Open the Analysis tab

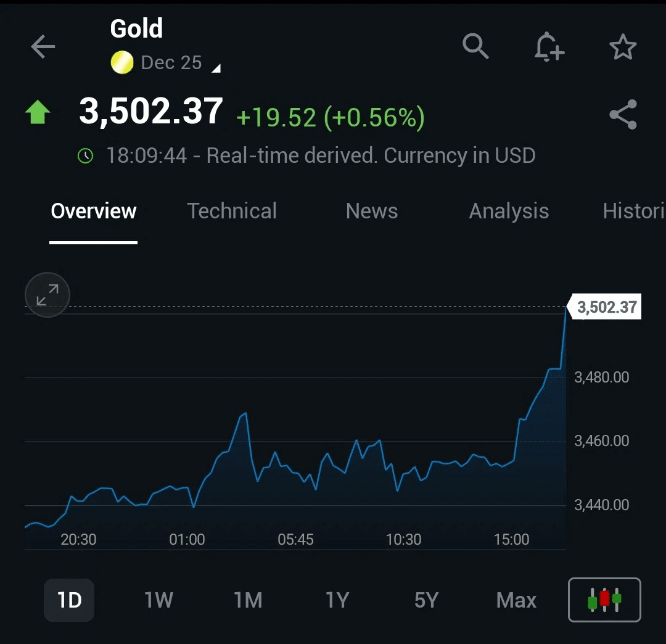509,211
